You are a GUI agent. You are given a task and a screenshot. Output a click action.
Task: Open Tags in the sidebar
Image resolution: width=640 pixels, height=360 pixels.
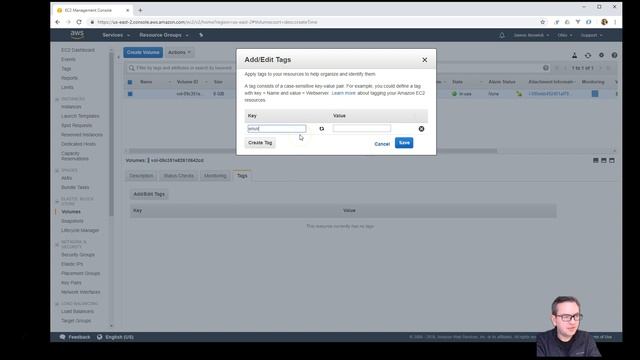point(66,69)
